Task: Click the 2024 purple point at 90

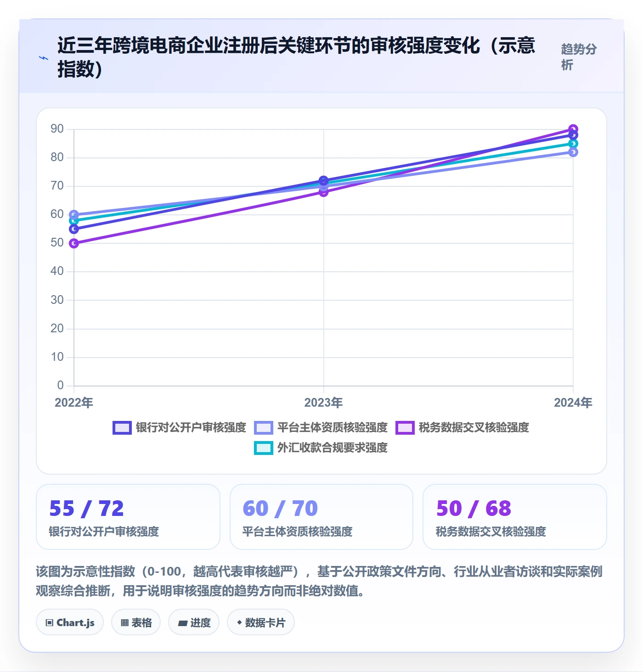Action: (573, 129)
